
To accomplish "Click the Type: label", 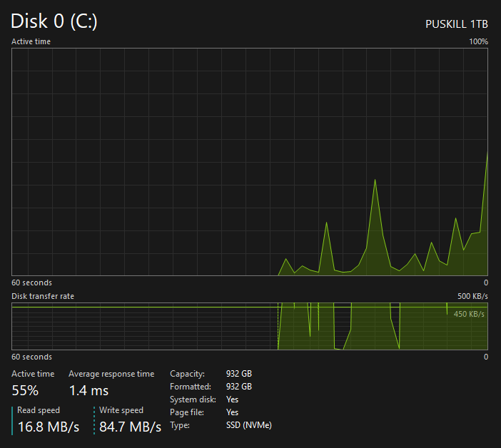I will pyautogui.click(x=180, y=425).
